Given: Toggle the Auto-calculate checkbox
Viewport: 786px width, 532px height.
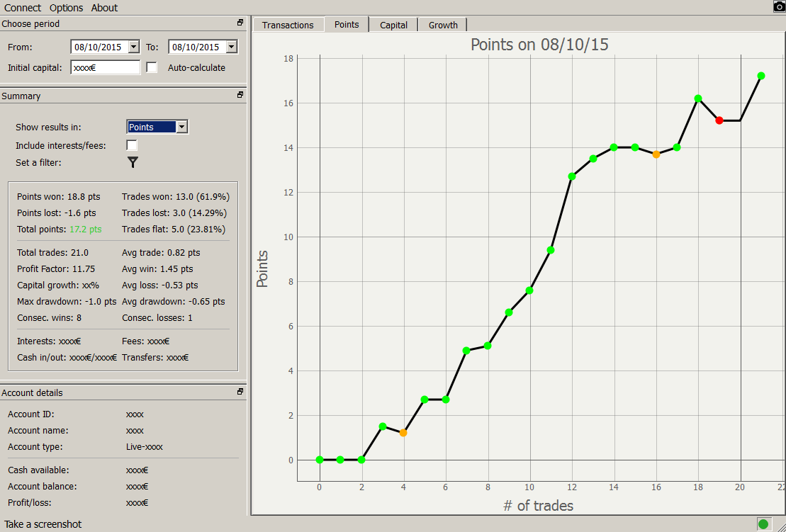Looking at the screenshot, I should [152, 67].
